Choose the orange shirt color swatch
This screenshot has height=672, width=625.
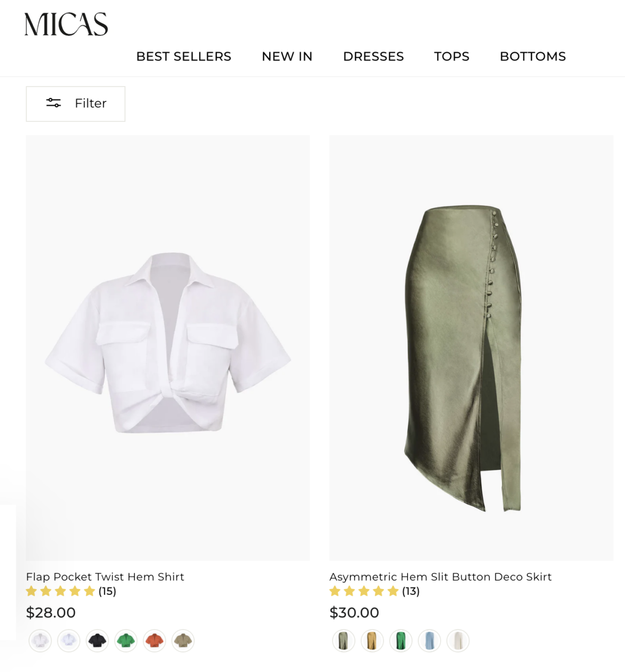coord(154,640)
